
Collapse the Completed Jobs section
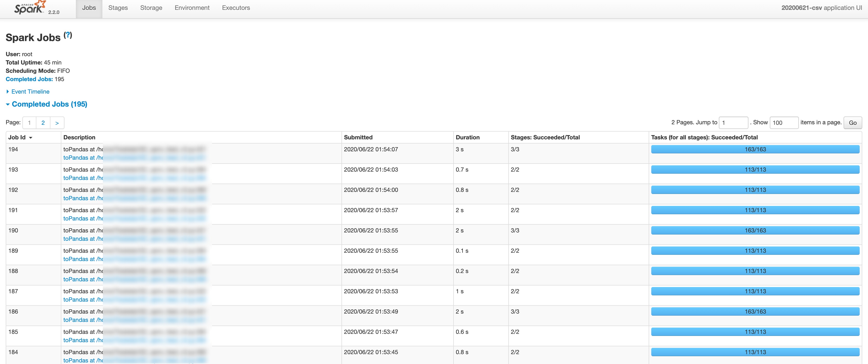click(49, 104)
